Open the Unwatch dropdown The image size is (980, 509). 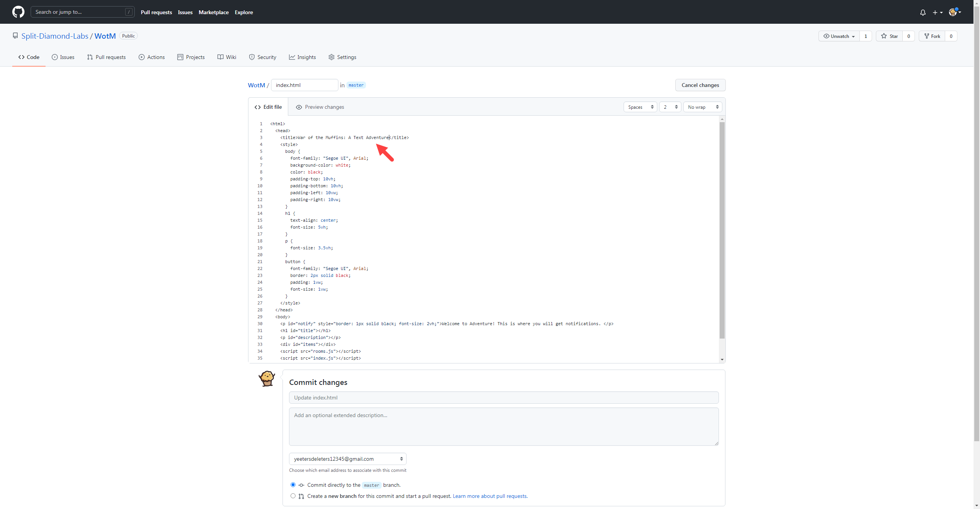[839, 36]
